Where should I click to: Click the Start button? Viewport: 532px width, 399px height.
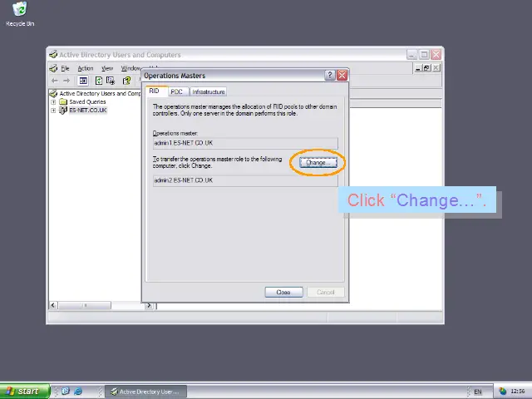(x=24, y=392)
